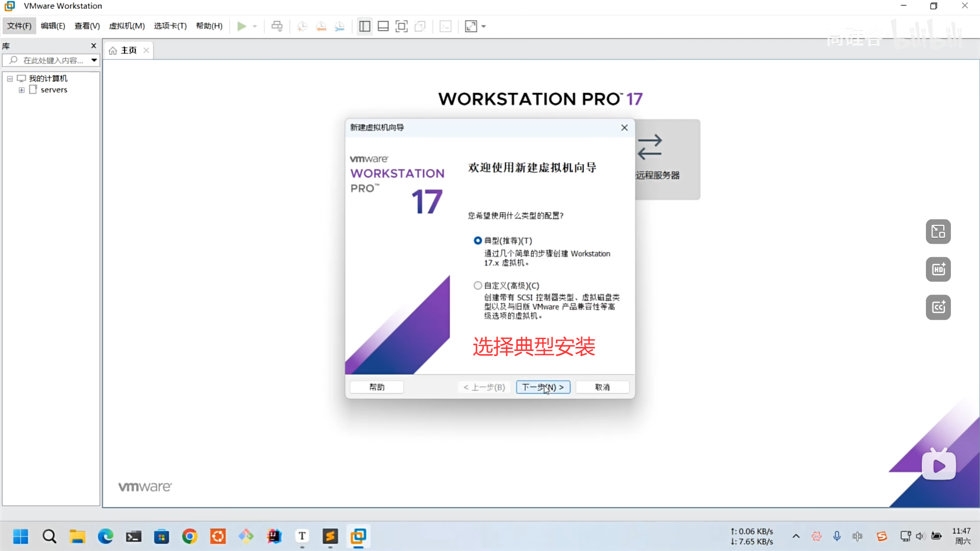Click the thumbnail bar toggle toolbar icon
The width and height of the screenshot is (980, 551).
pyautogui.click(x=383, y=26)
